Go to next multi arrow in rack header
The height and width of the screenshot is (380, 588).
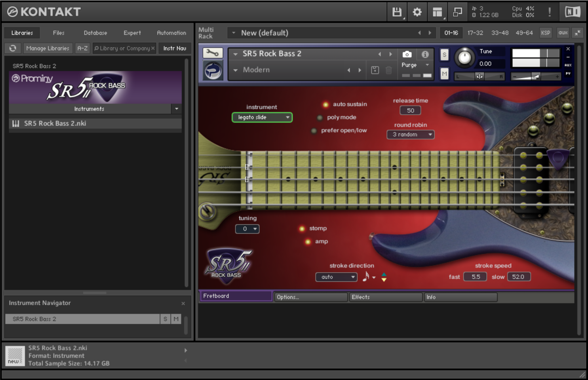point(430,33)
